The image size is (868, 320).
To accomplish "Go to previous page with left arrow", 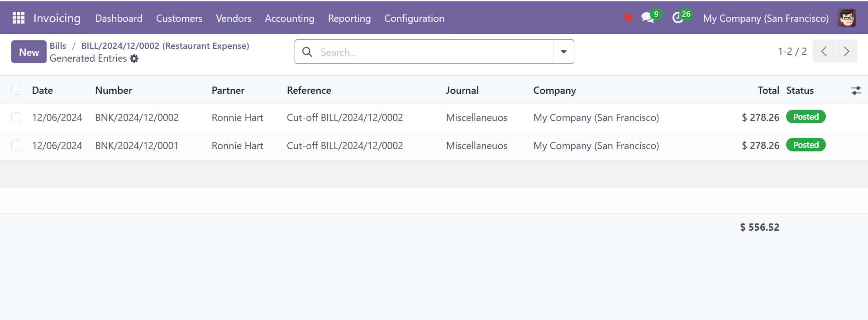I will 824,51.
